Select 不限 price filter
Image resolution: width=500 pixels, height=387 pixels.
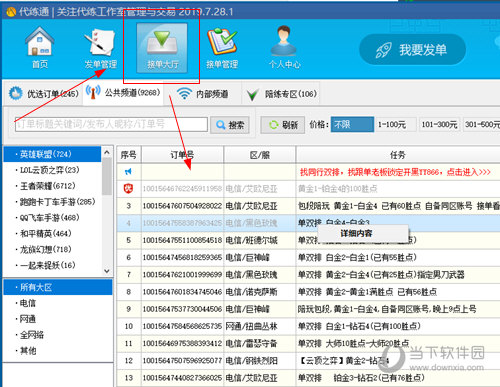click(352, 124)
